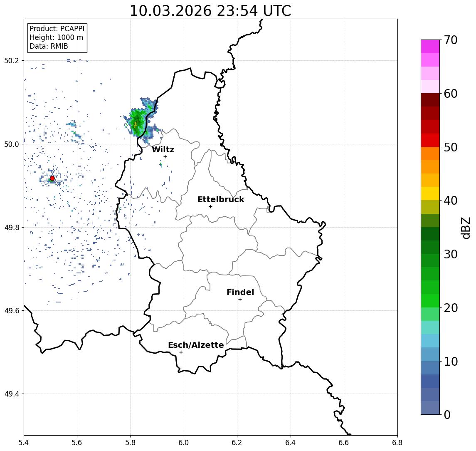Click longitude axis label 5.4

pos(24,443)
